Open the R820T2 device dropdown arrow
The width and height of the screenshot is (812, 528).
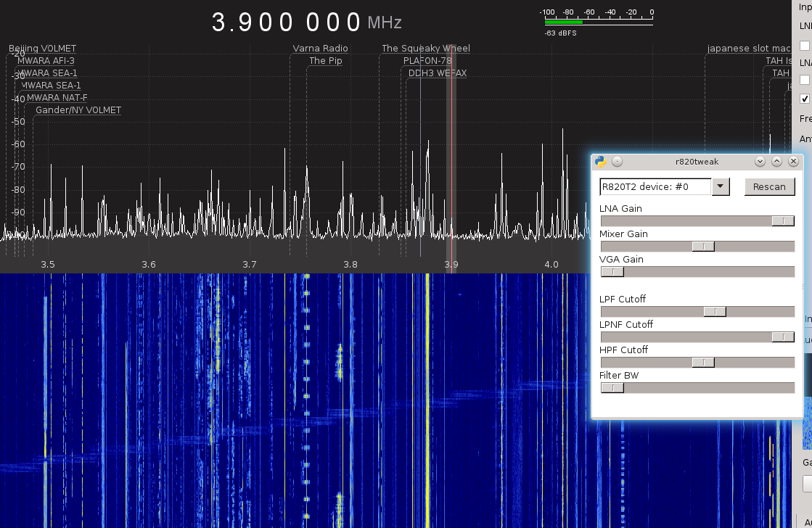click(720, 186)
